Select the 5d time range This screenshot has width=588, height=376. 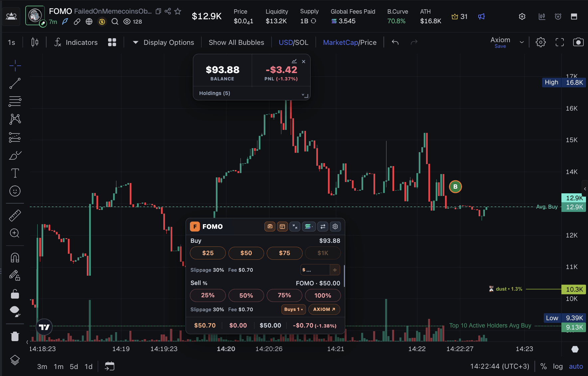[74, 366]
